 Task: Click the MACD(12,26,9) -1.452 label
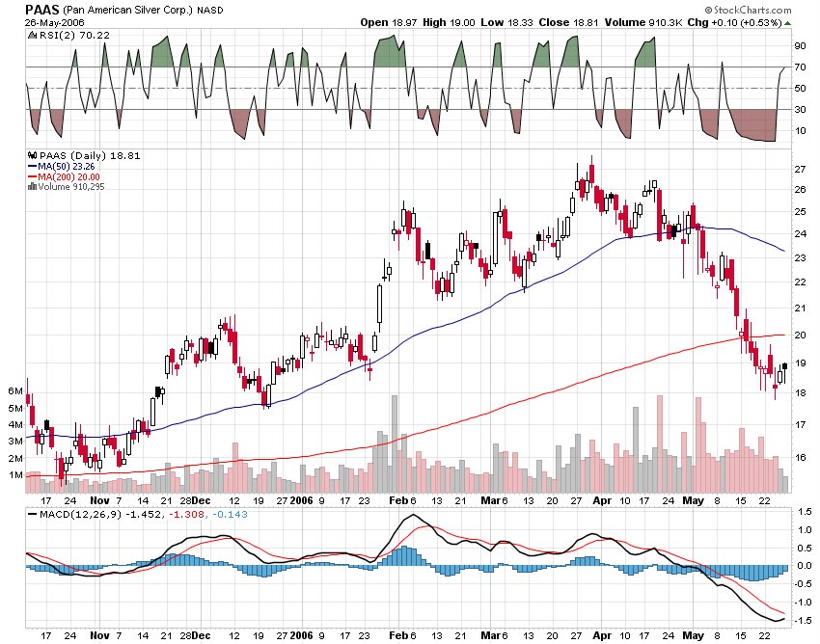pos(101,515)
